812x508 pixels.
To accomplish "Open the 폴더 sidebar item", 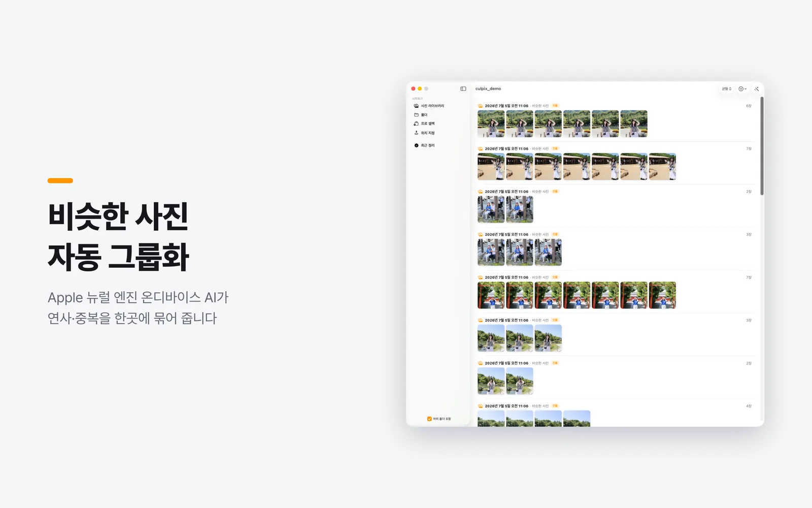I will click(x=421, y=115).
